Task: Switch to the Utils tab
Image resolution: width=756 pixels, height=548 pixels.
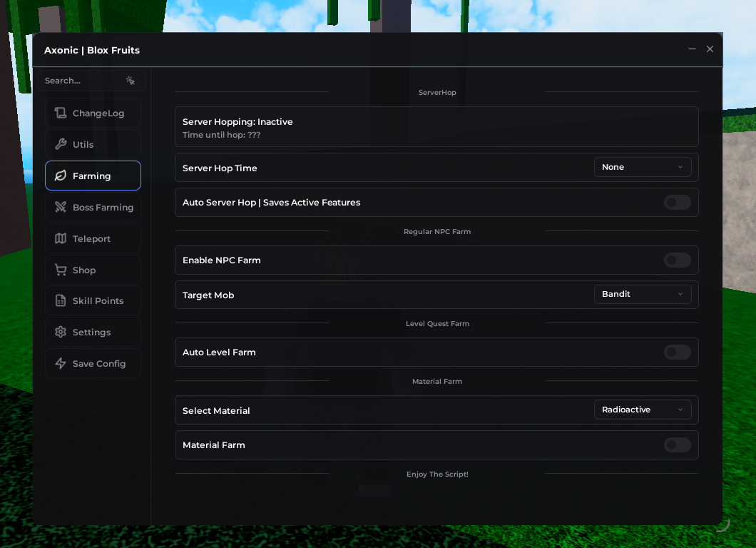Action: pyautogui.click(x=93, y=144)
